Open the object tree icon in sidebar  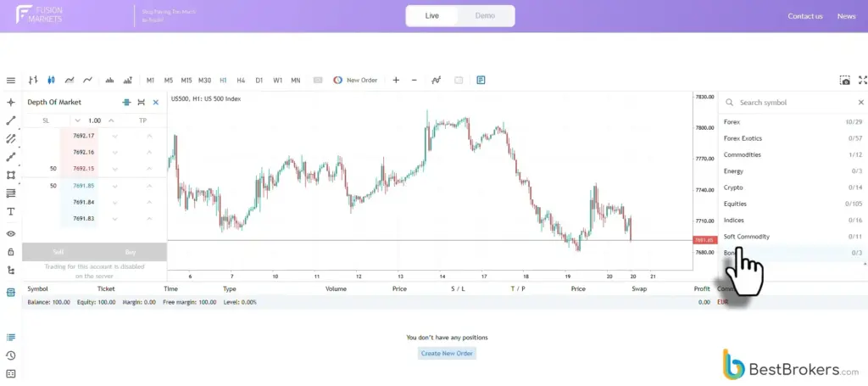[10, 271]
